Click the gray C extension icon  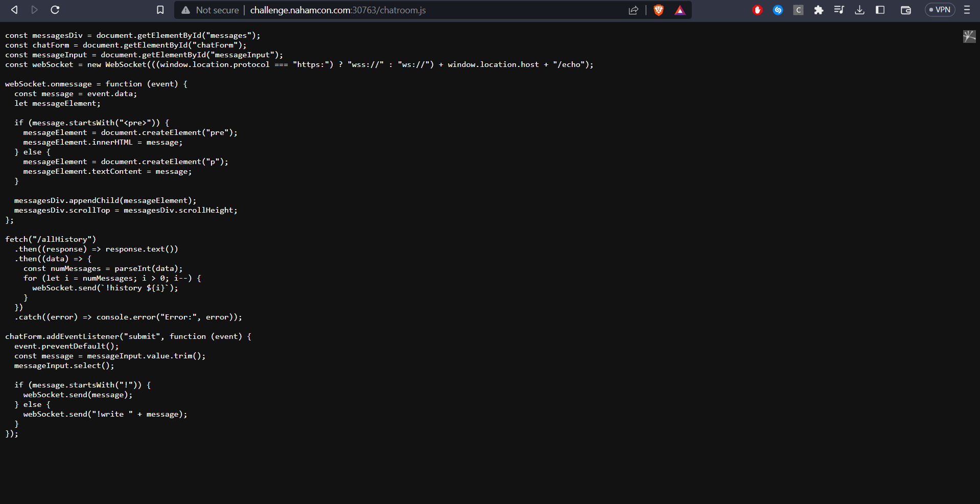tap(798, 10)
